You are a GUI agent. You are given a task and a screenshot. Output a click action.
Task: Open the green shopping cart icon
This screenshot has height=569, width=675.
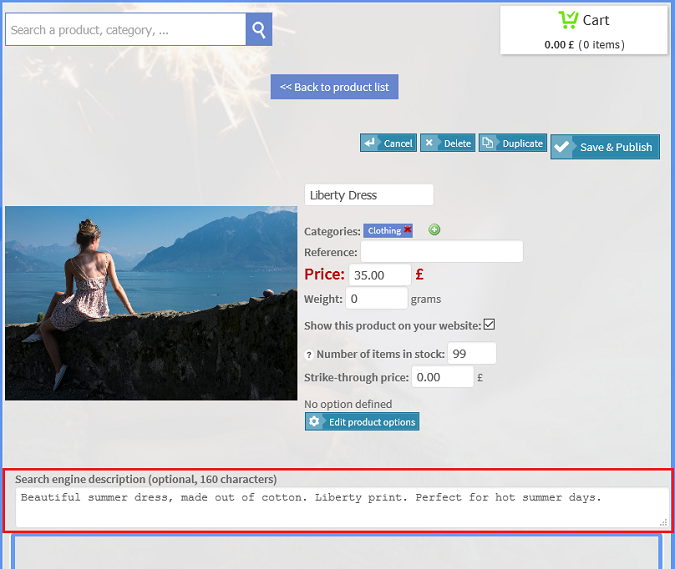[x=568, y=20]
